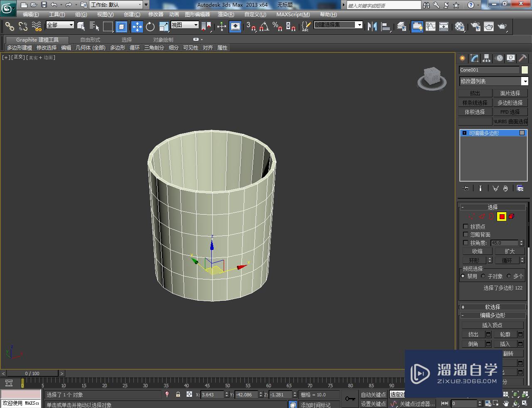
Task: Click the Rendered Frame Window teapot icon
Action: pyautogui.click(x=489, y=27)
